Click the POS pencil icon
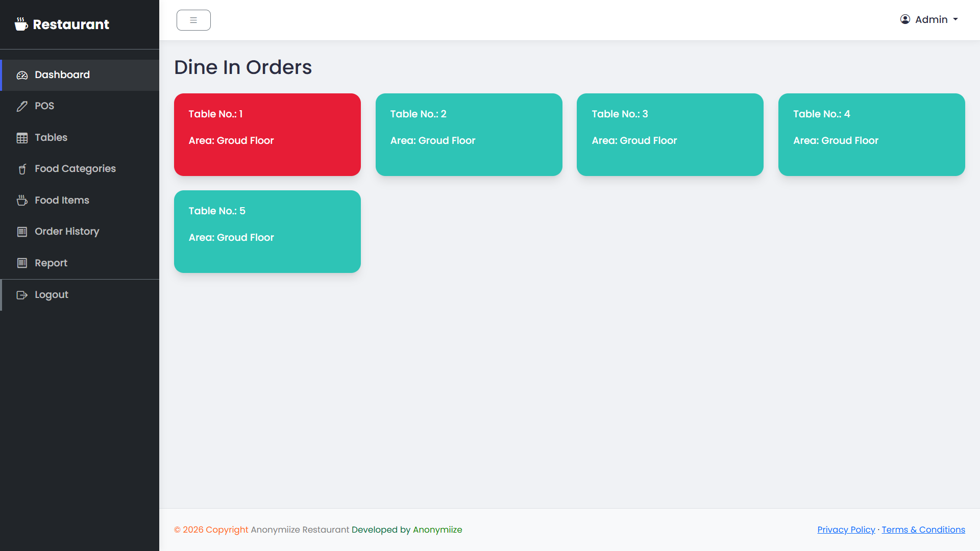 click(22, 106)
